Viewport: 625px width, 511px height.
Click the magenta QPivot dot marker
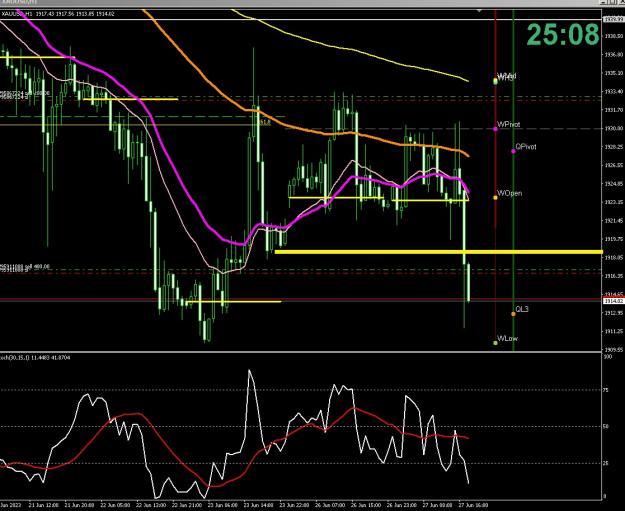click(x=513, y=151)
